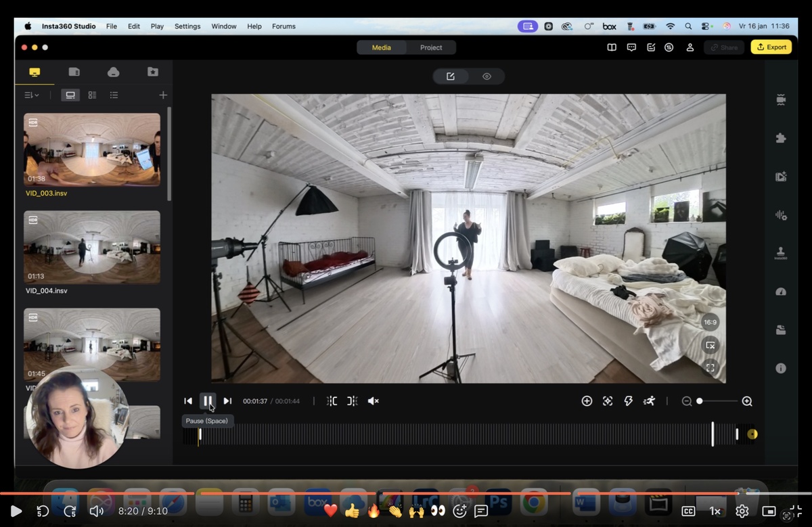
Task: Open the info panel icon
Action: tap(781, 369)
